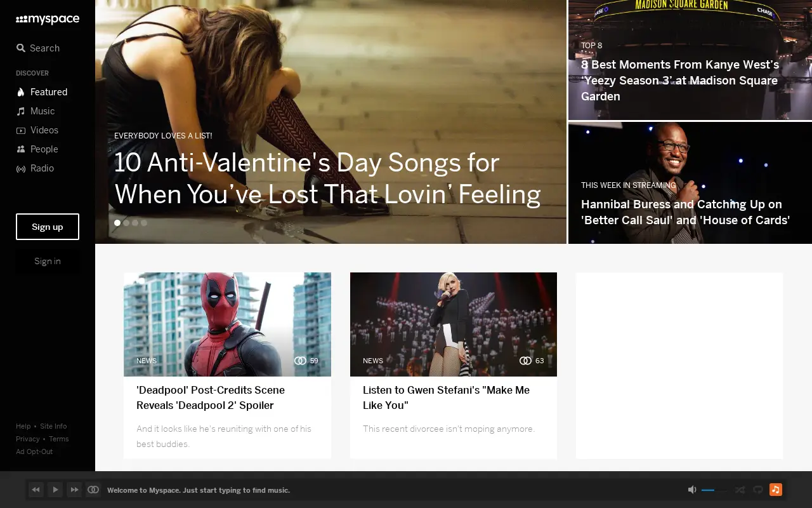Go to the Featured section
The height and width of the screenshot is (508, 812).
42,92
